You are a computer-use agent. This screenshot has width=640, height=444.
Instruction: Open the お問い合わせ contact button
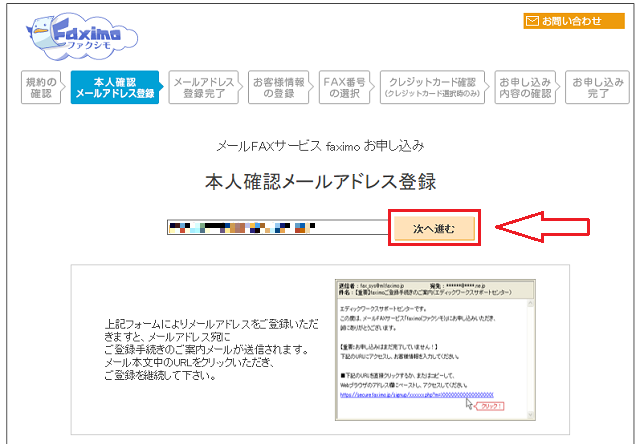pyautogui.click(x=574, y=21)
